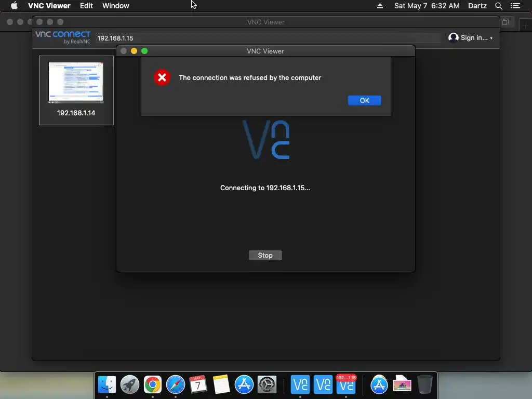Minimize the connecting VNC Viewer window with yellow button
This screenshot has width=532, height=399.
pos(134,51)
